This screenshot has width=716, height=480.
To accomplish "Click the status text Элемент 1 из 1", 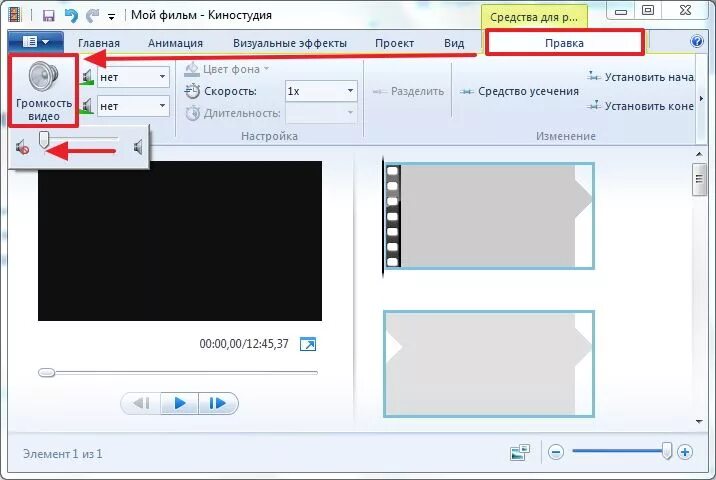I will tap(63, 454).
